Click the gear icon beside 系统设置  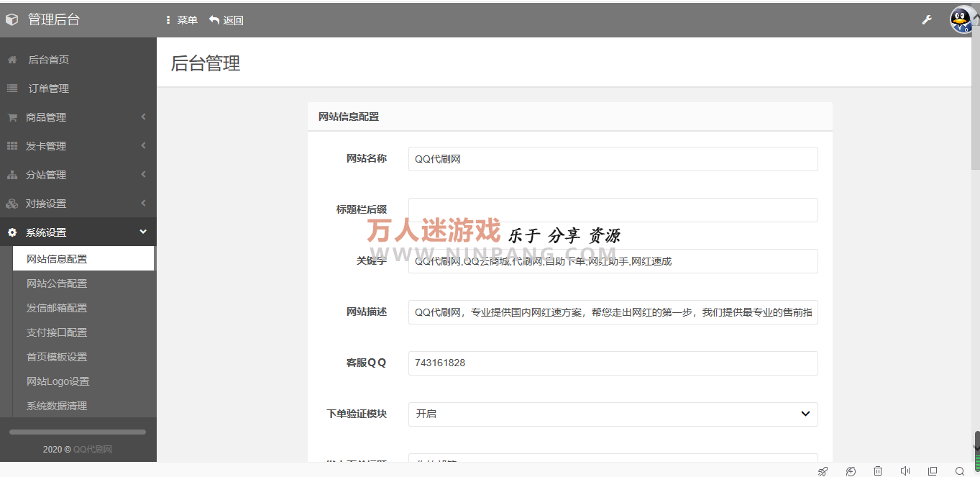(12, 232)
